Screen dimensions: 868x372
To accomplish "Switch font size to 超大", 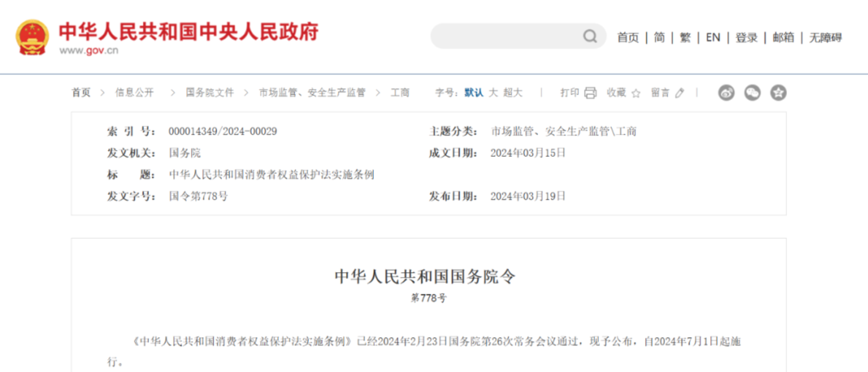I will 513,92.
